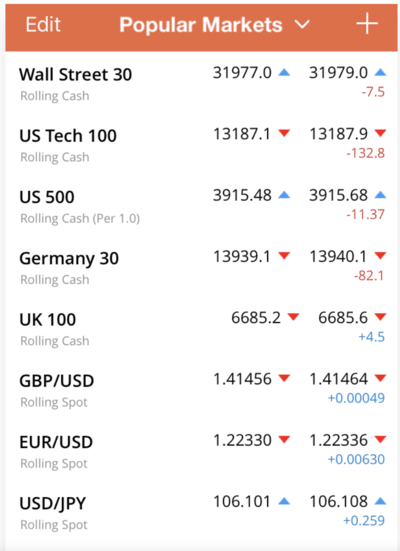400x551 pixels.
Task: Click the blue up arrow beside 106.108
Action: (380, 501)
